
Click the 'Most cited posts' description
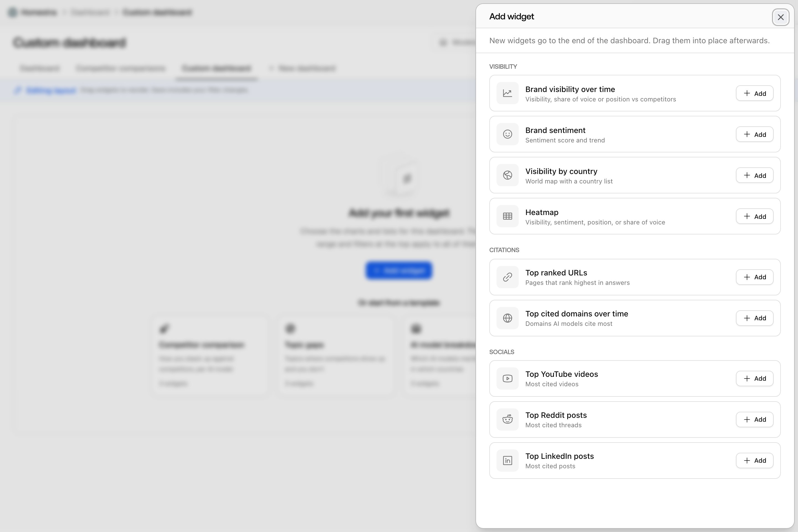550,466
